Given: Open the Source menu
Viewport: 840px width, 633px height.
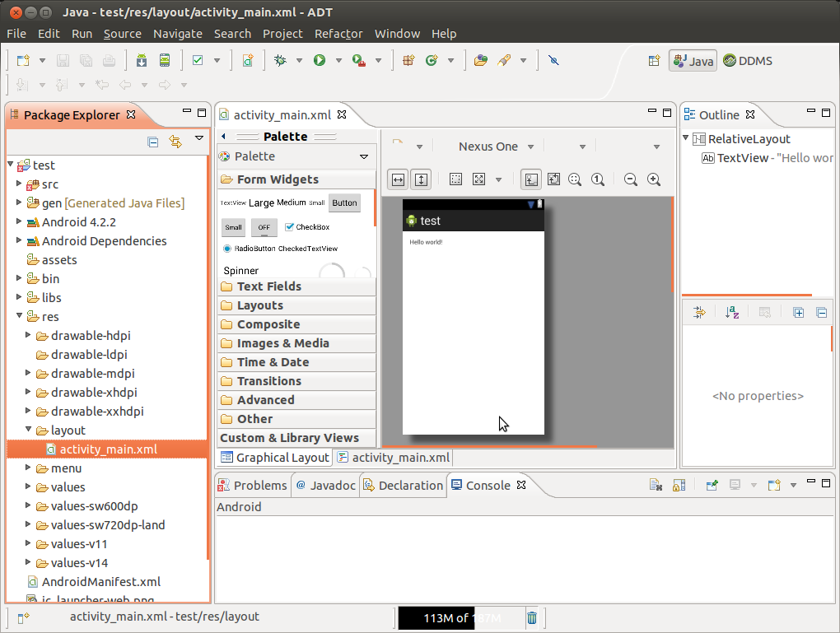Looking at the screenshot, I should pyautogui.click(x=122, y=34).
